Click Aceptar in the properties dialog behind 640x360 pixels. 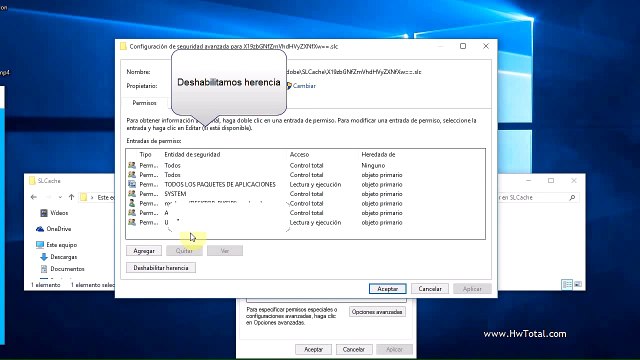tap(313, 349)
